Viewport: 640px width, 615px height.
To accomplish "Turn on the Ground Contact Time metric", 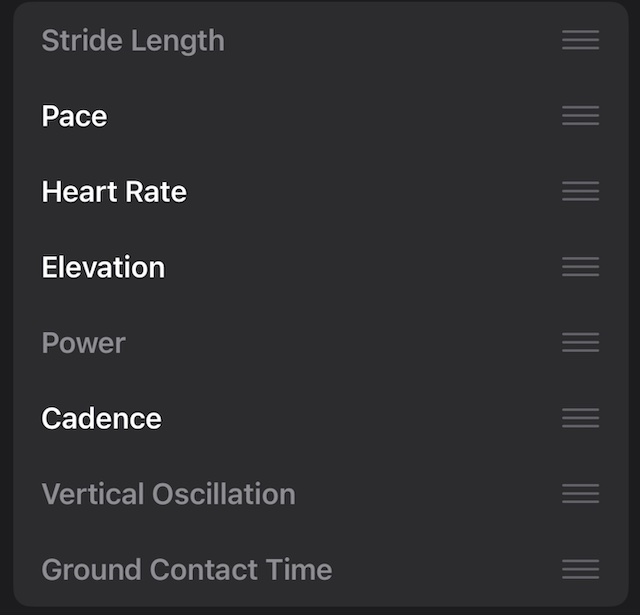I will tap(186, 569).
